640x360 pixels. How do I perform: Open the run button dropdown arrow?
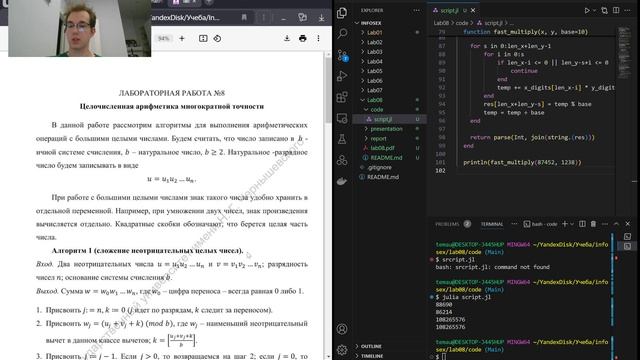click(594, 11)
